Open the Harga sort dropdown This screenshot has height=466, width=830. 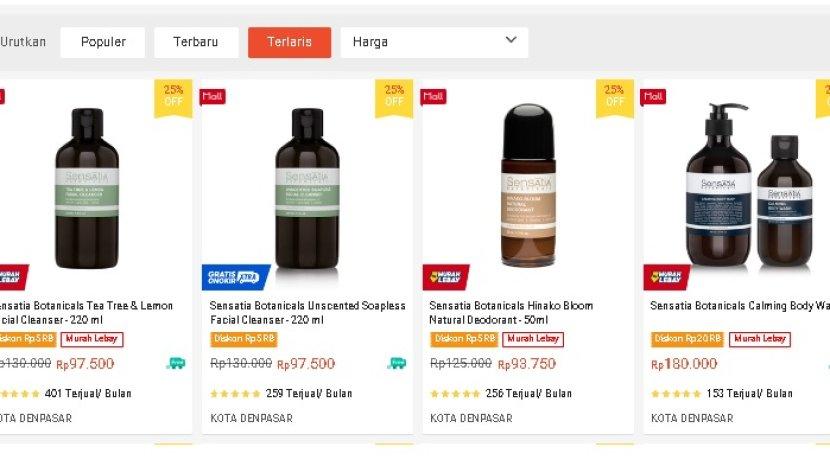point(434,42)
